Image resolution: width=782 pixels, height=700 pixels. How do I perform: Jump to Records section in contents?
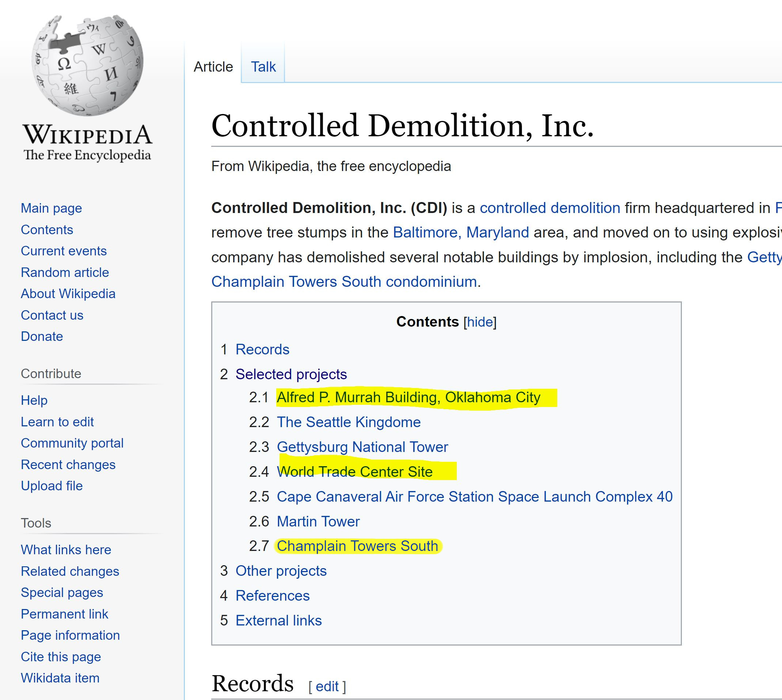click(x=262, y=350)
